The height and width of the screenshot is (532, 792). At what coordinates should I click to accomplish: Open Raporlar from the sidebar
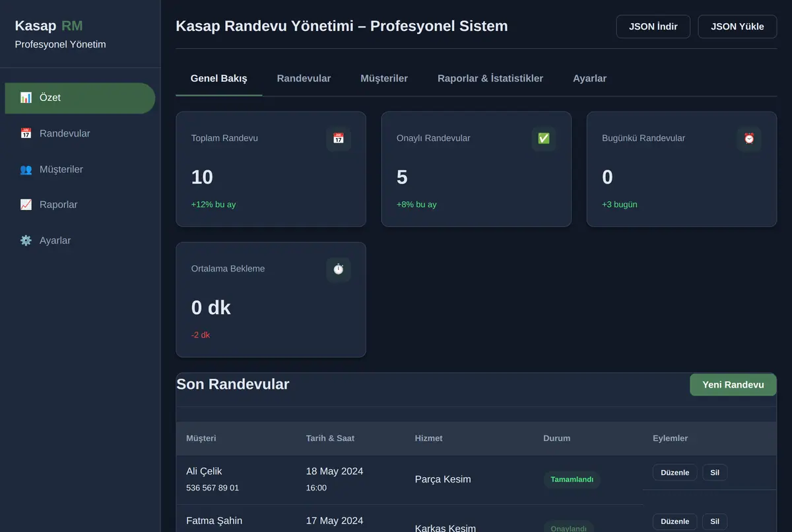click(x=80, y=205)
